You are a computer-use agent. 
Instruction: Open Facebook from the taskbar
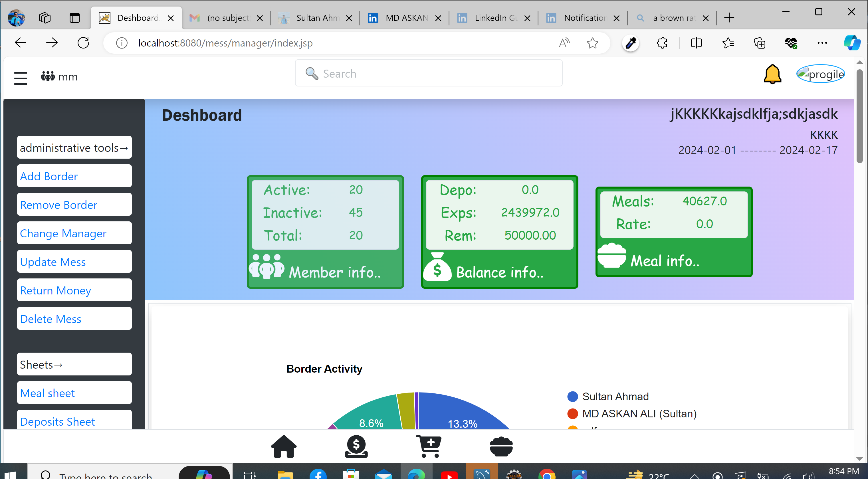pyautogui.click(x=318, y=474)
